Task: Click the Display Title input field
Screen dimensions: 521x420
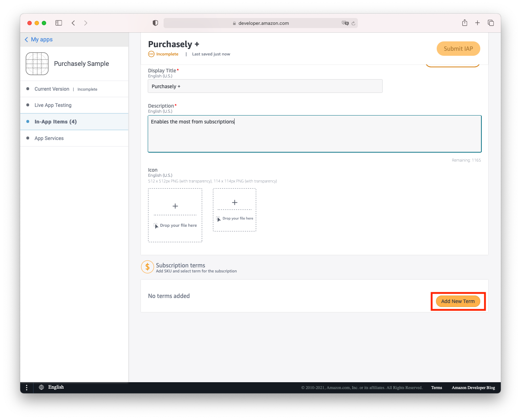Action: 265,86
